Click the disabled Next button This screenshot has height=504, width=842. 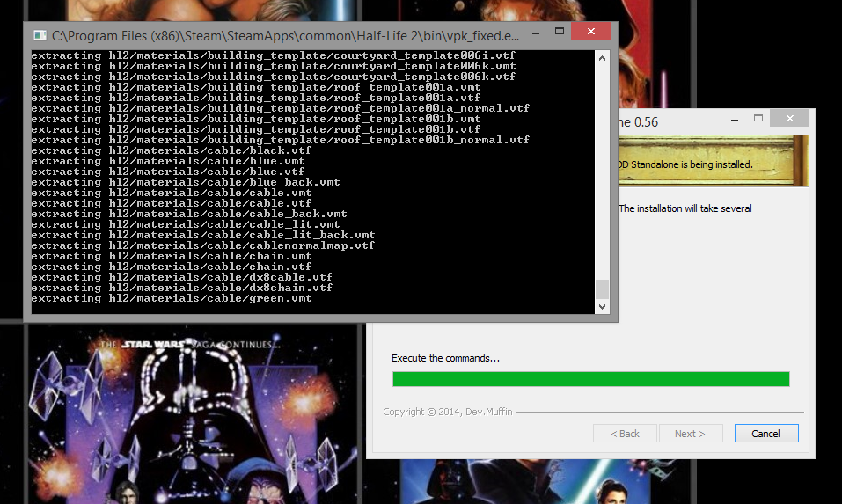(x=690, y=433)
